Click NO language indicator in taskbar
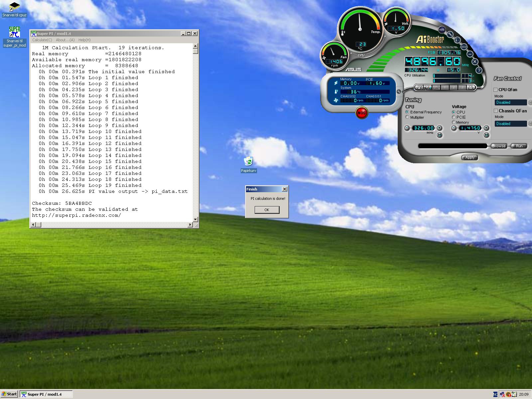The height and width of the screenshot is (399, 532). click(x=495, y=394)
